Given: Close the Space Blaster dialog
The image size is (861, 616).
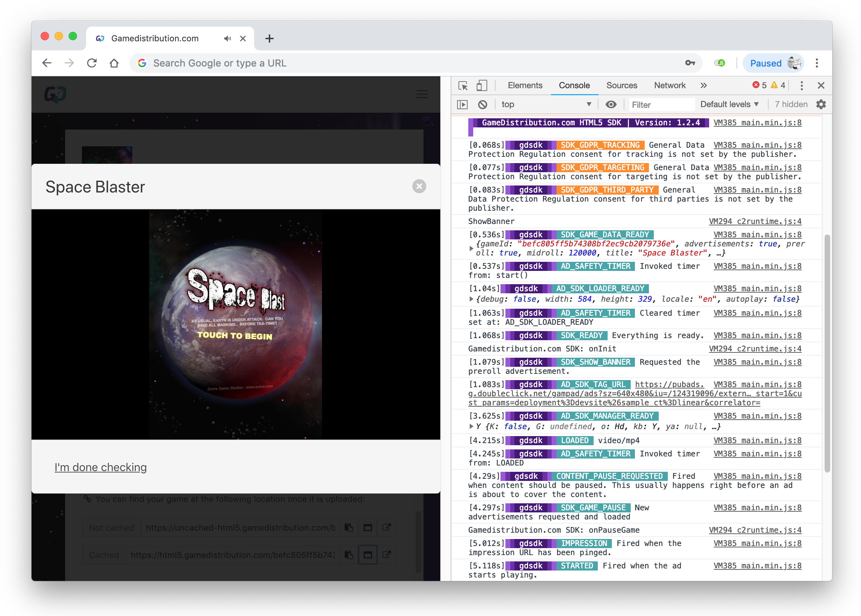Looking at the screenshot, I should pyautogui.click(x=419, y=186).
